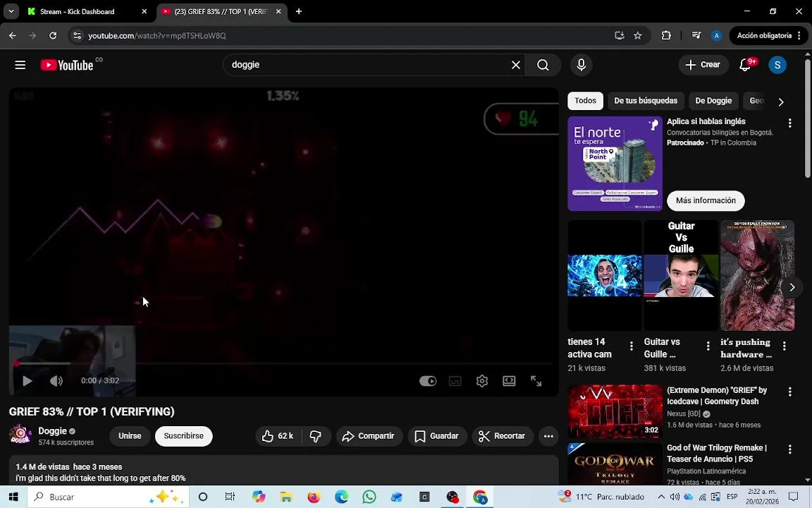
Task: Open the North Point ad thumbnail
Action: [615, 163]
